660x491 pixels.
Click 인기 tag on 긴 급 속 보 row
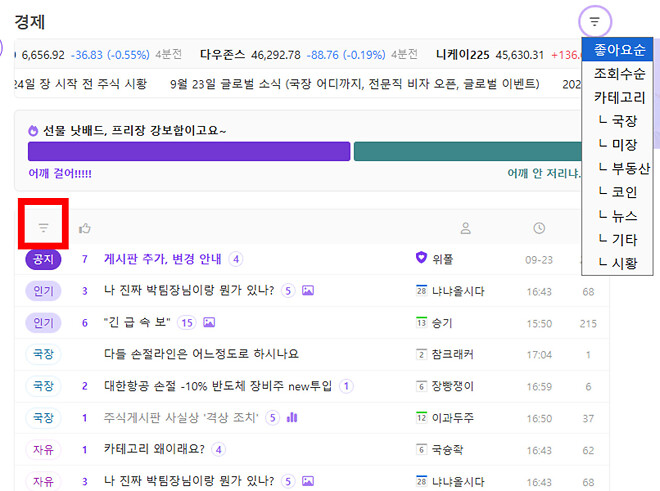click(43, 323)
